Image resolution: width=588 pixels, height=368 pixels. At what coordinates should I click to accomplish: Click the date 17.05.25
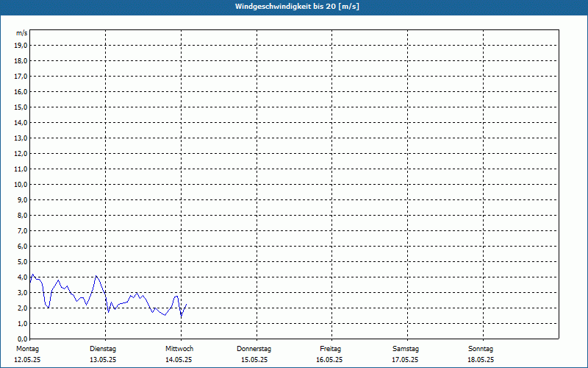406,360
